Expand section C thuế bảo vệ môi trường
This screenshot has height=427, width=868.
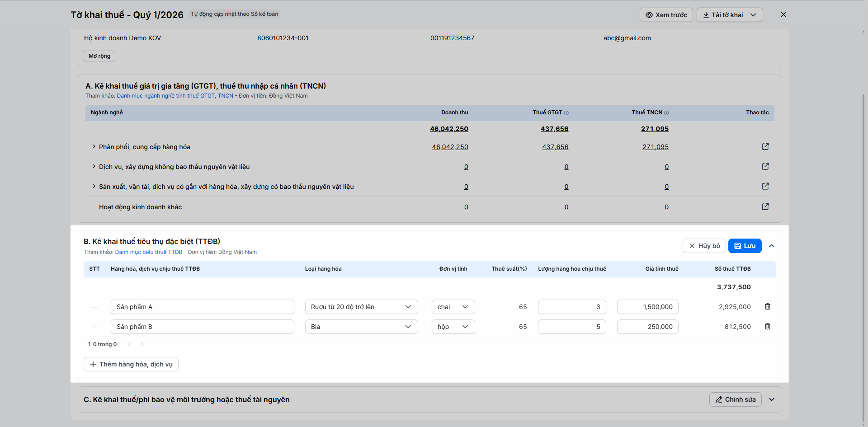[772, 399]
